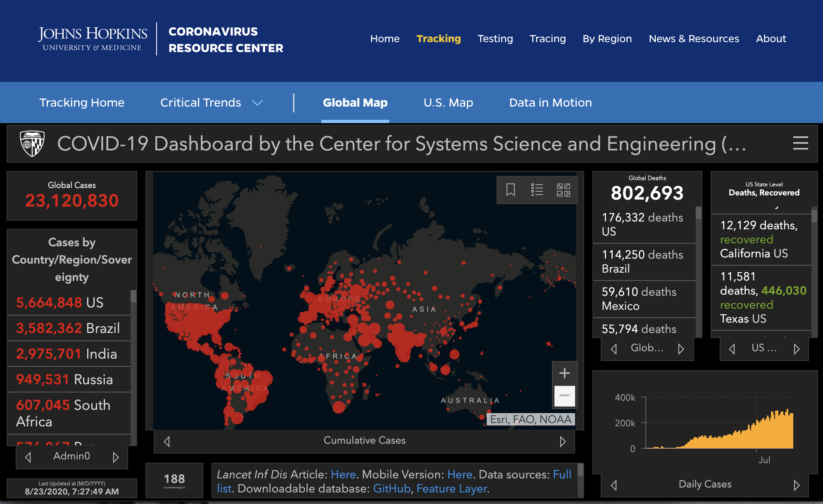Select 607,045 South Africa row
This screenshot has height=504, width=823.
(x=69, y=413)
